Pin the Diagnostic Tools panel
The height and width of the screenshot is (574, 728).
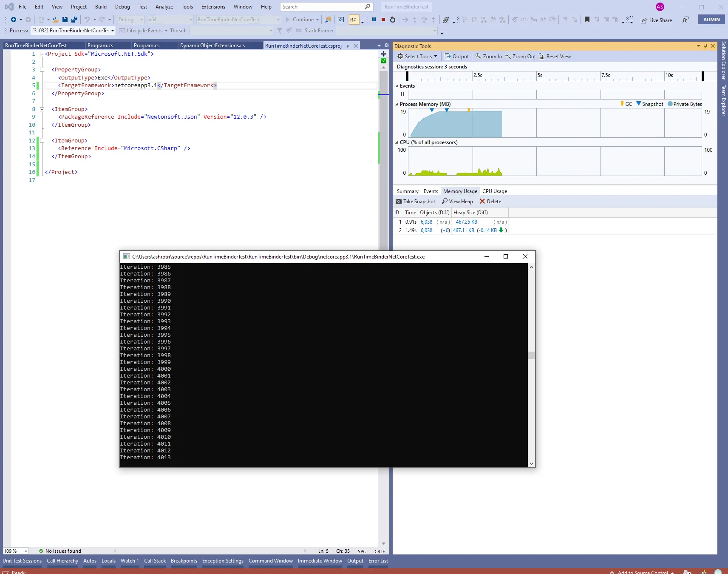tap(705, 46)
